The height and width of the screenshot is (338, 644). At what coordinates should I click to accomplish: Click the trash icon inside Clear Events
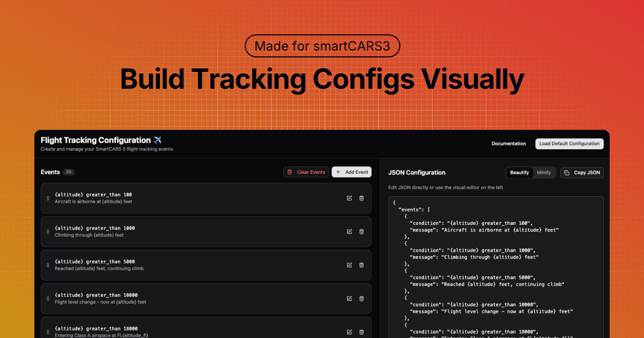click(x=291, y=172)
